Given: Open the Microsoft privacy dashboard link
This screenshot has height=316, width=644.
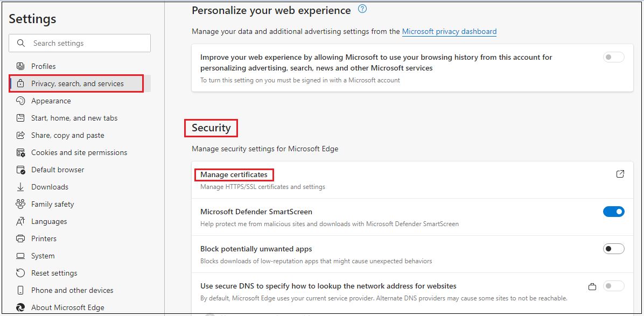Looking at the screenshot, I should 449,31.
